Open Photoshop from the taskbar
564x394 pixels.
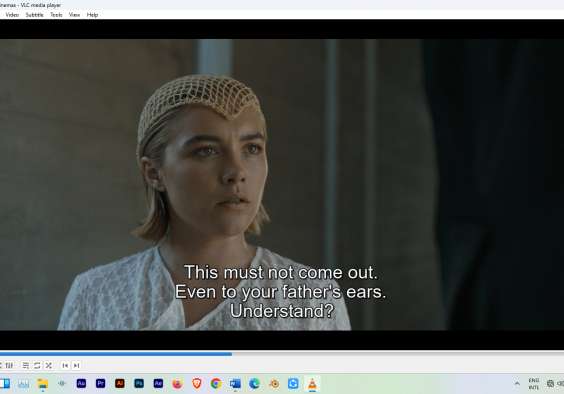pos(139,384)
